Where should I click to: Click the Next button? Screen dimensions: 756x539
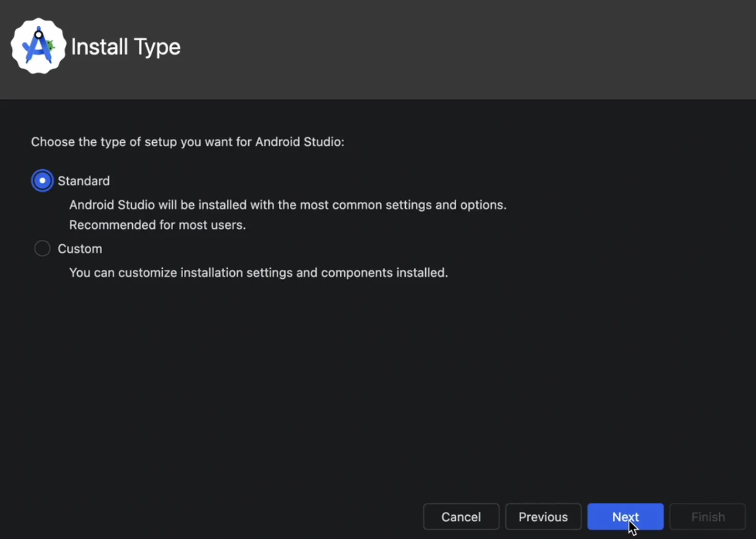(x=625, y=517)
